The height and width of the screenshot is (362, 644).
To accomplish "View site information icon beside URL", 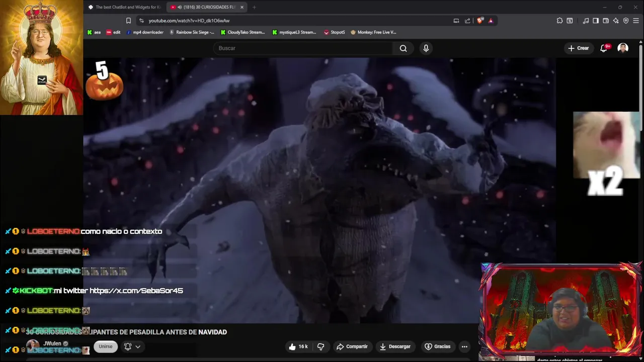I will (x=141, y=21).
